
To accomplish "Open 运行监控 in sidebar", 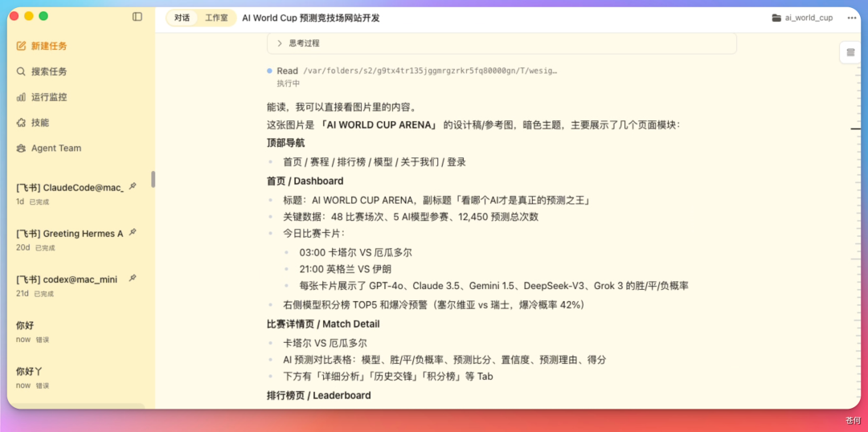I will 49,97.
